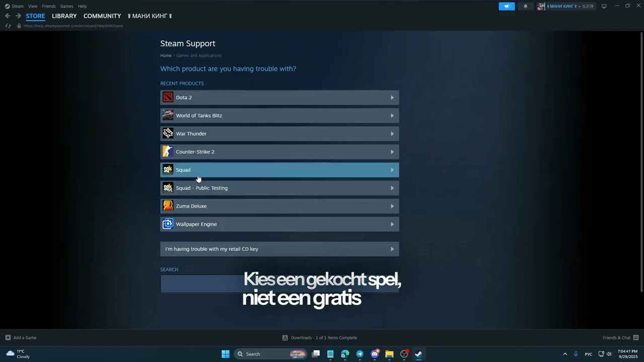Open the weather widget showing Cloudy
Screen dimensions: 644x362
18,354
